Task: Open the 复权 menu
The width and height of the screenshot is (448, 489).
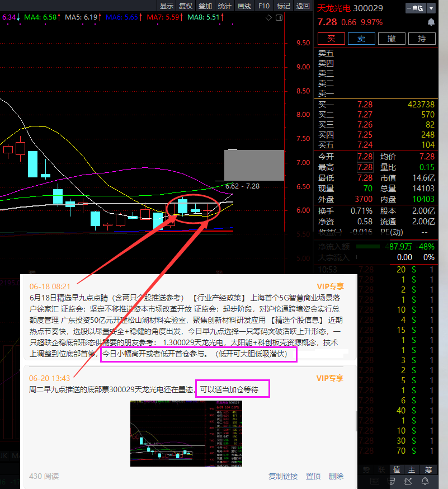Action: 186,6
